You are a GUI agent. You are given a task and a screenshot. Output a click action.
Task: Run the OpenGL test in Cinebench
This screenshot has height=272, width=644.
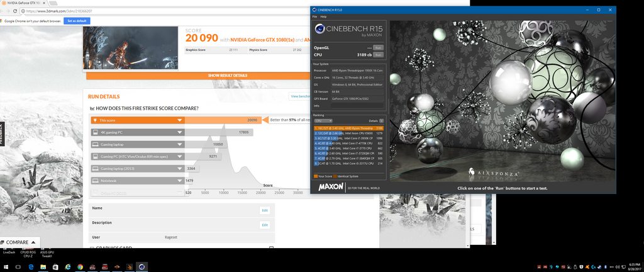point(378,48)
